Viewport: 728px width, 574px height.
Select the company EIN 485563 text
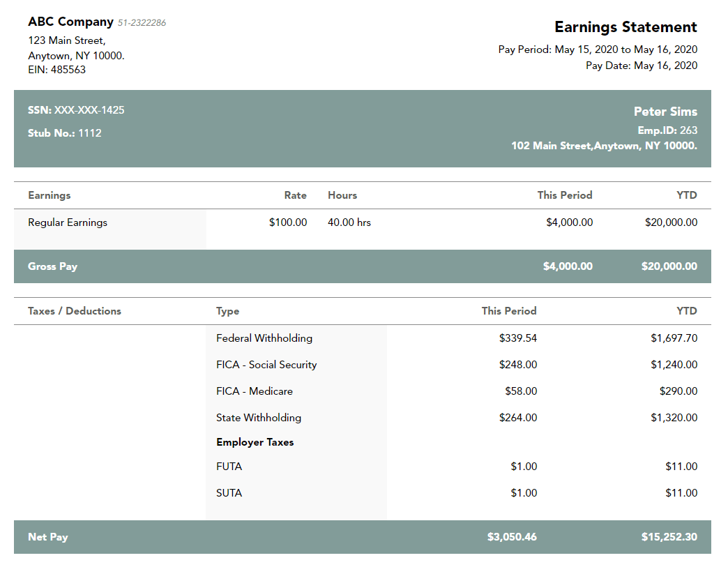57,70
